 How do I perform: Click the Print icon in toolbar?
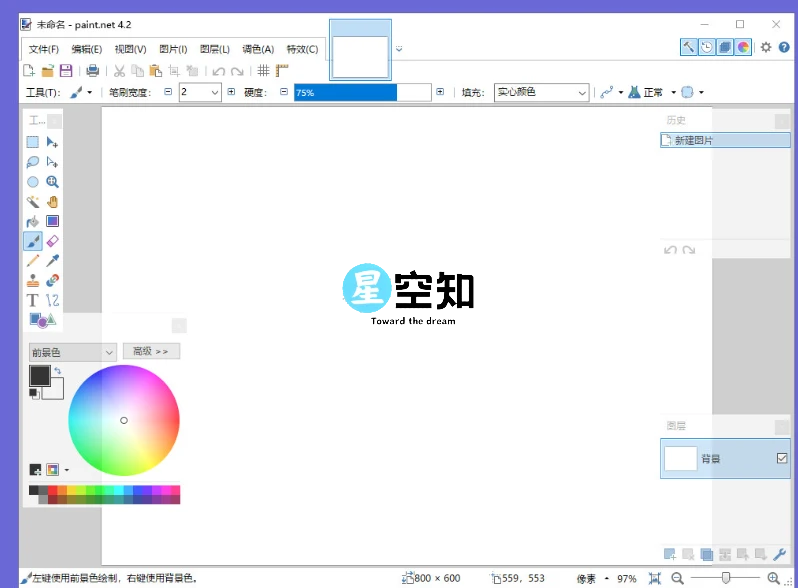click(92, 70)
